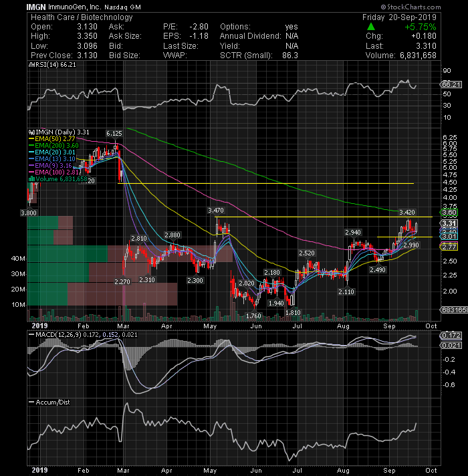This screenshot has width=468, height=476.
Task: Select Health Care / Biotechnology sector label
Action: pyautogui.click(x=82, y=17)
